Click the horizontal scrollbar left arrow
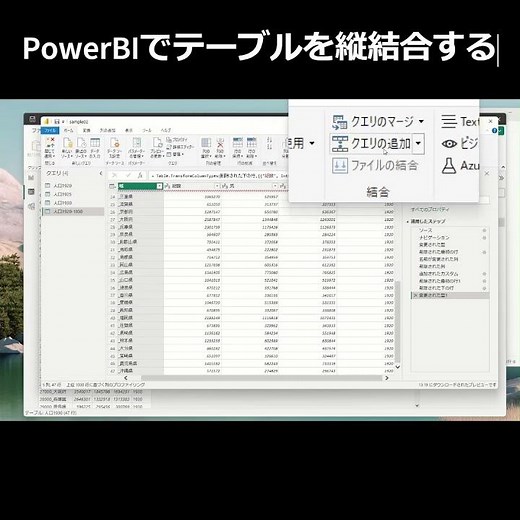Viewport: 520px width, 520px height. click(126, 378)
